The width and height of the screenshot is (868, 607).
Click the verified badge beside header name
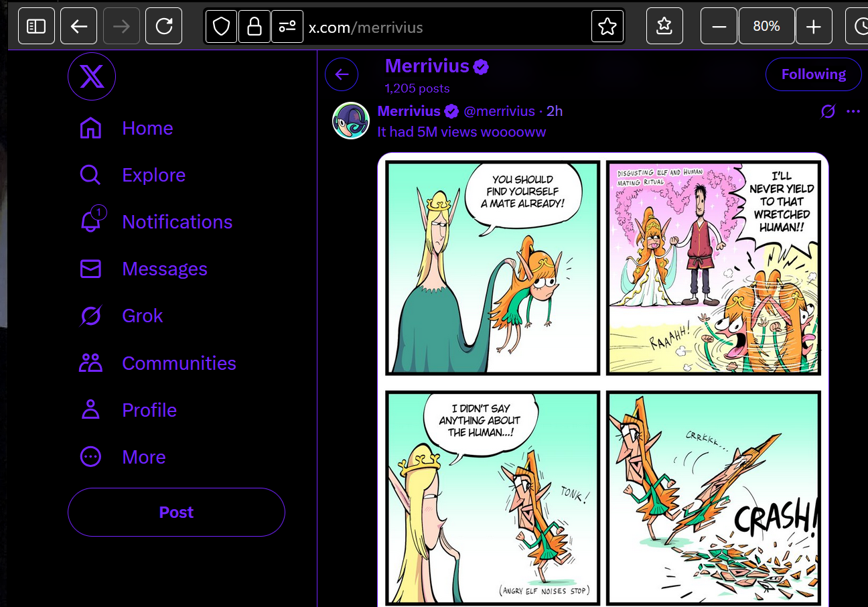[x=481, y=66]
